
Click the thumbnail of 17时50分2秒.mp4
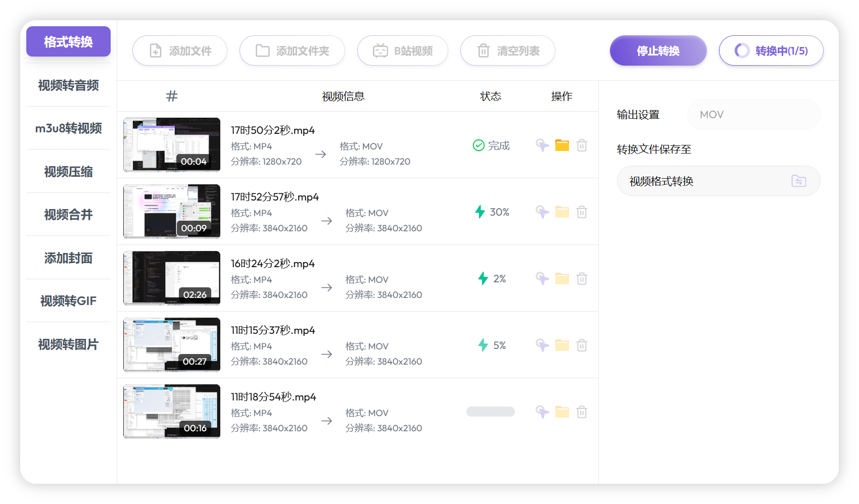[171, 145]
